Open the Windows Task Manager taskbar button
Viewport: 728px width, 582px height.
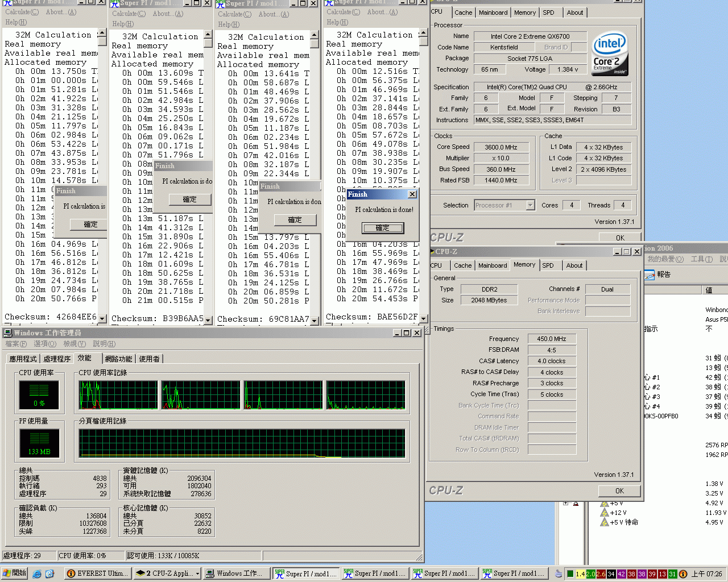point(237,573)
